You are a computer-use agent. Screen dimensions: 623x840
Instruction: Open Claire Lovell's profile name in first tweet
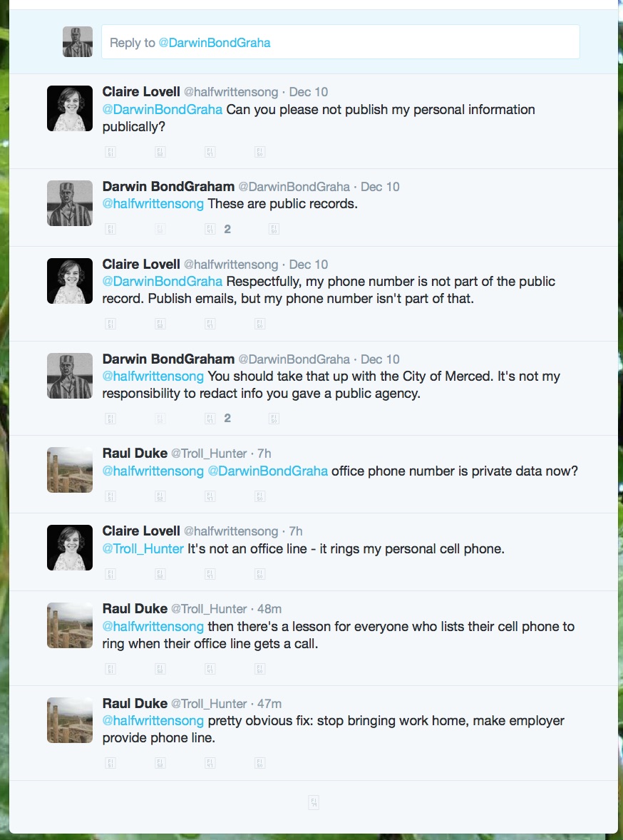[141, 91]
